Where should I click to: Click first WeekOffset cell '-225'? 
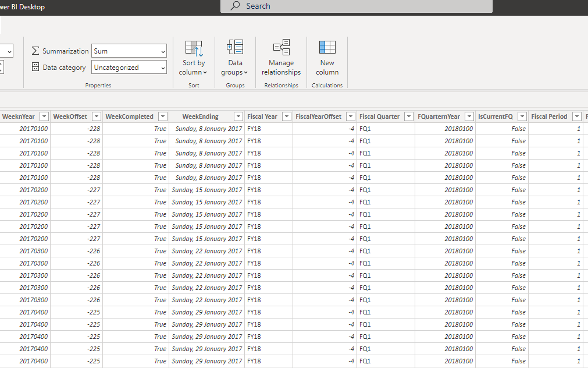(77, 313)
